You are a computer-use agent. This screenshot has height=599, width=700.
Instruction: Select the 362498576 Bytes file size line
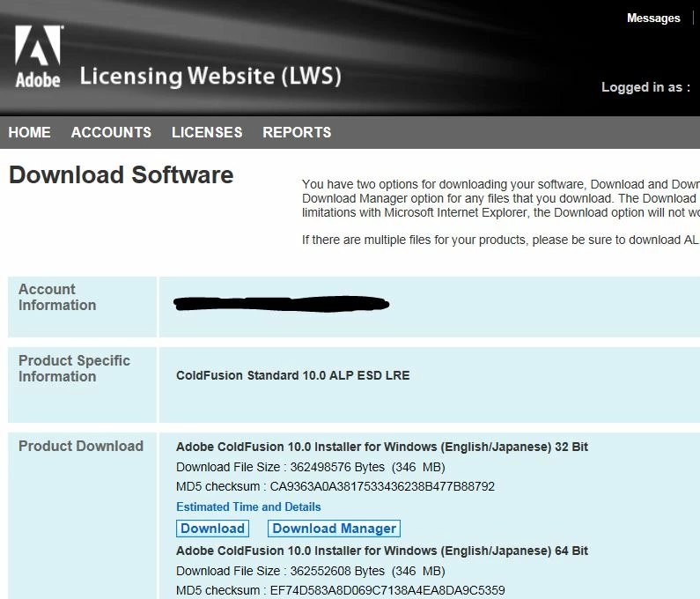point(311,467)
